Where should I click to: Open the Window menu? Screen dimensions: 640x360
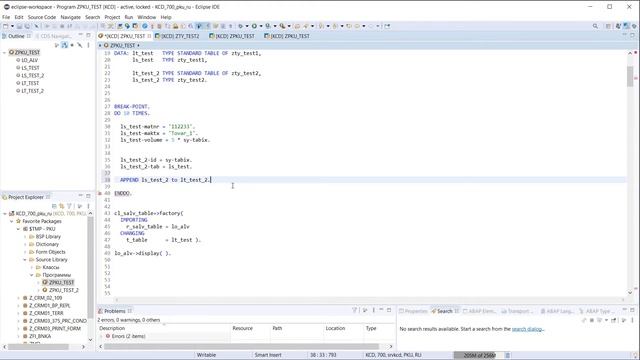[x=147, y=17]
